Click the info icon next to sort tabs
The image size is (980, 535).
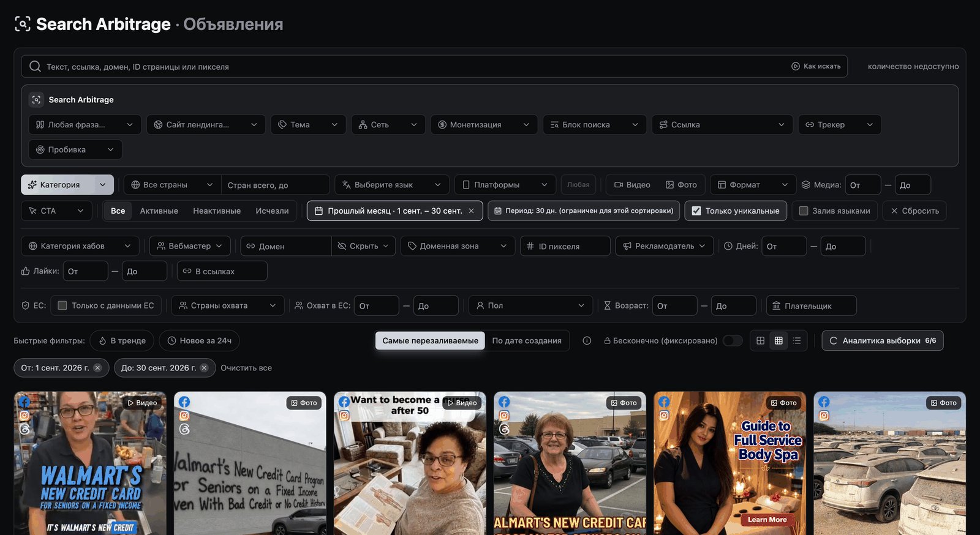(587, 341)
